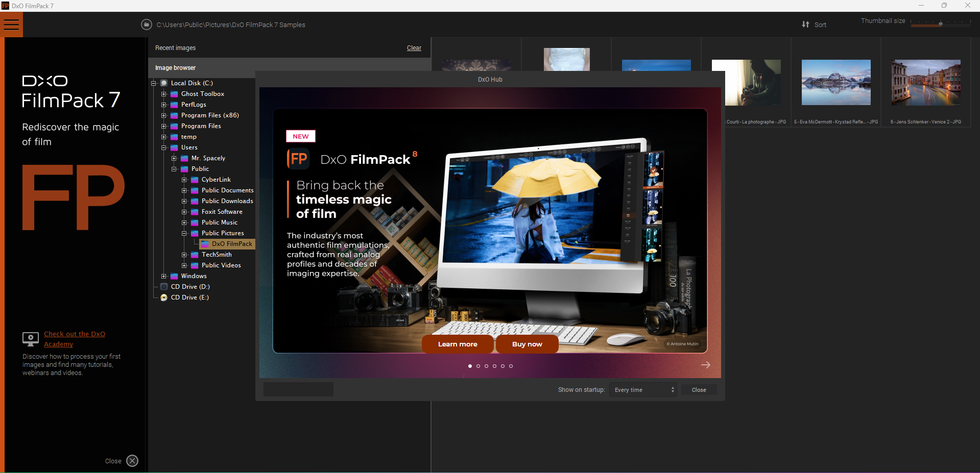980x473 pixels.
Task: Click the Foxit Software folder icon
Action: point(195,212)
